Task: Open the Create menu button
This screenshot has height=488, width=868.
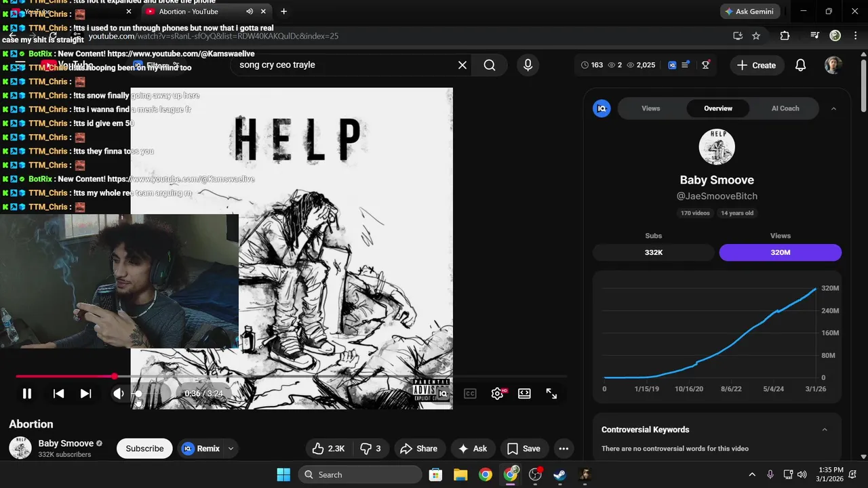Action: tap(756, 65)
